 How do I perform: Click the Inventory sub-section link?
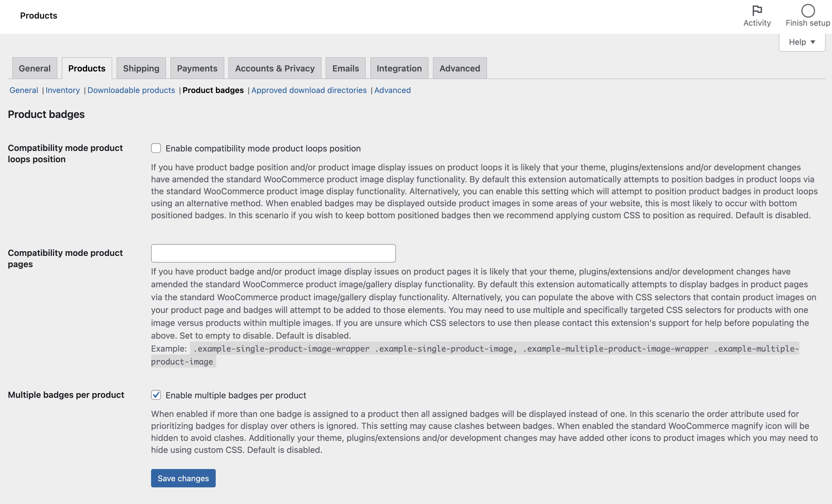[x=62, y=90]
